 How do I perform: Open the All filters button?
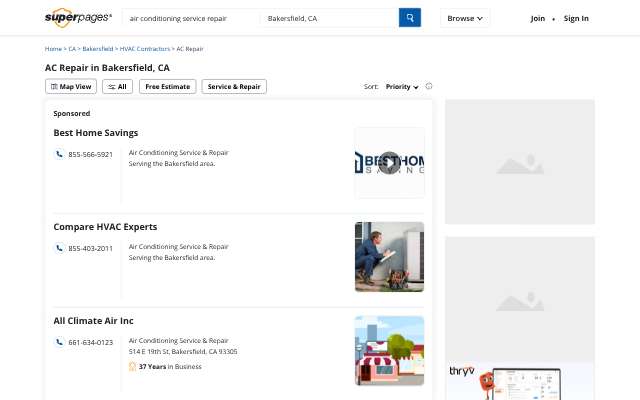tap(118, 87)
